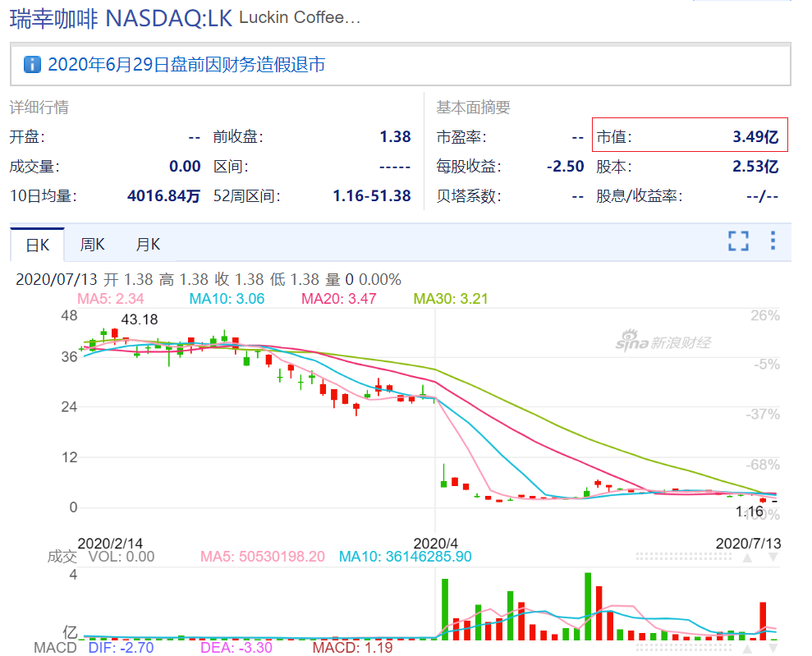Image resolution: width=812 pixels, height=656 pixels.
Task: Click the 市盈率 label
Action: 461,136
